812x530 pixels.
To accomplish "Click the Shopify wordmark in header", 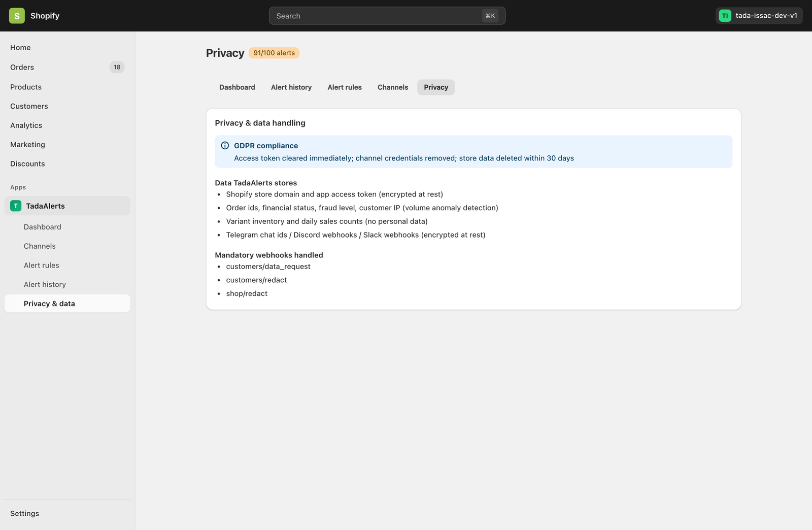I will click(45, 16).
